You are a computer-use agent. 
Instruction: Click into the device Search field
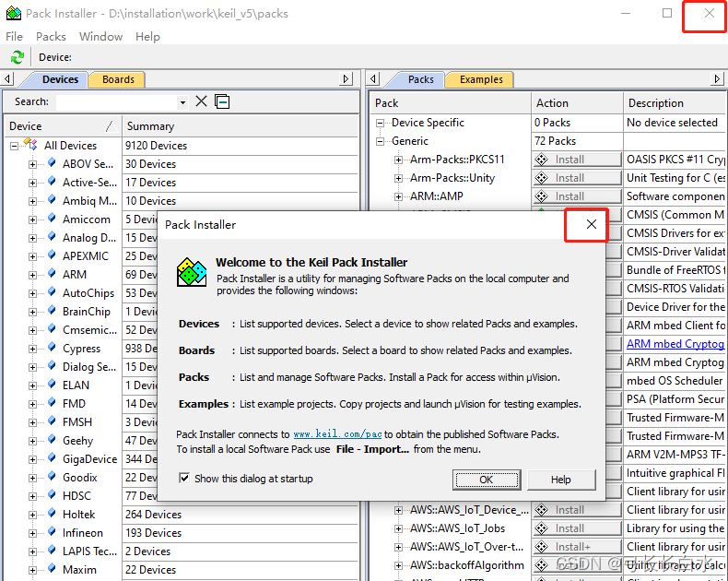tap(116, 101)
